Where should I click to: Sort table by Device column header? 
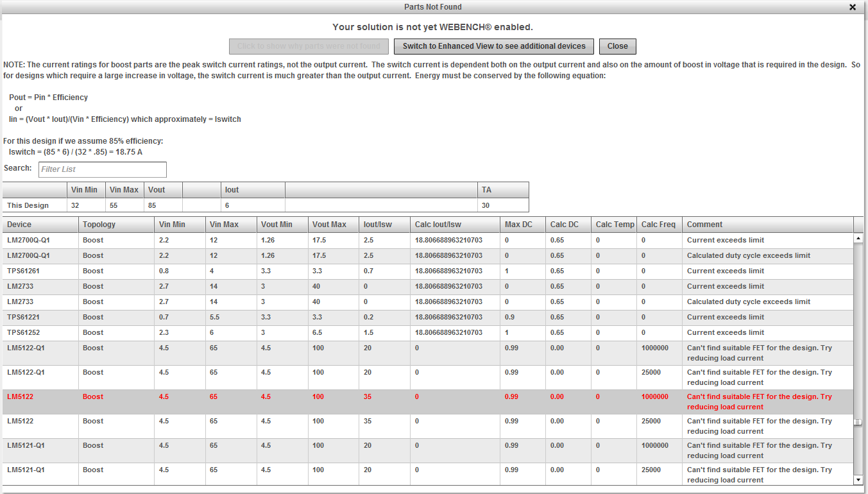[40, 225]
